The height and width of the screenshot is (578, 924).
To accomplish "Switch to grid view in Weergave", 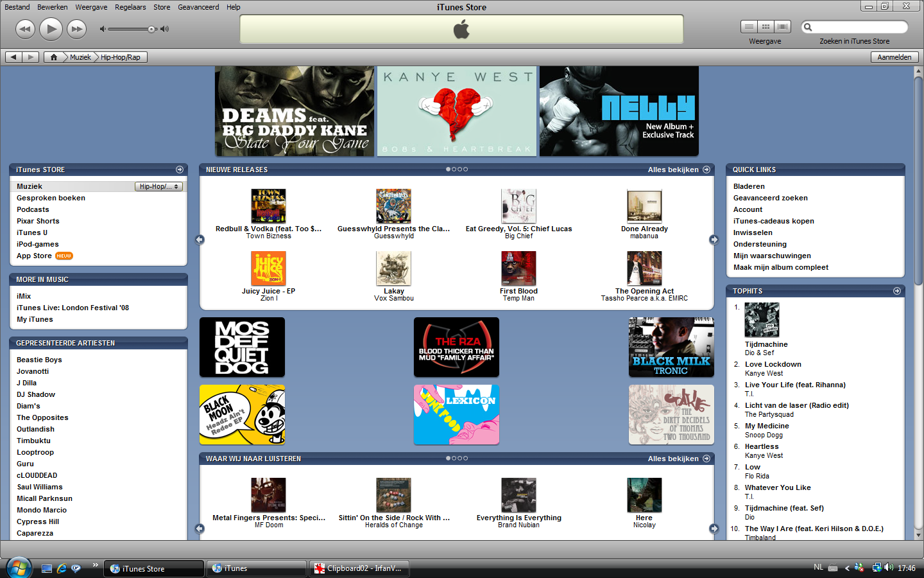I will point(766,26).
